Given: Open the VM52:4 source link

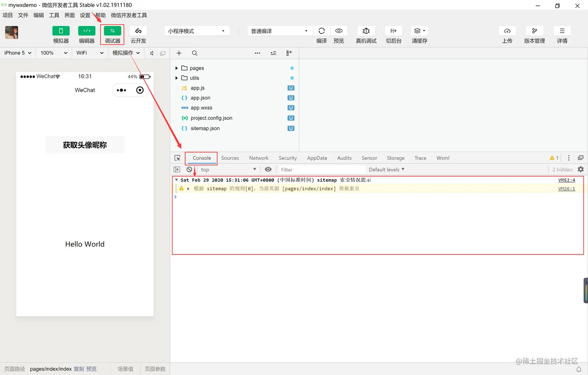Looking at the screenshot, I should click(567, 180).
